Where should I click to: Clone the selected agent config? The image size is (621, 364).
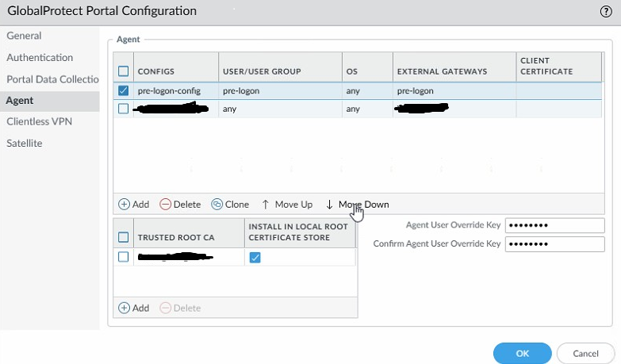point(230,205)
